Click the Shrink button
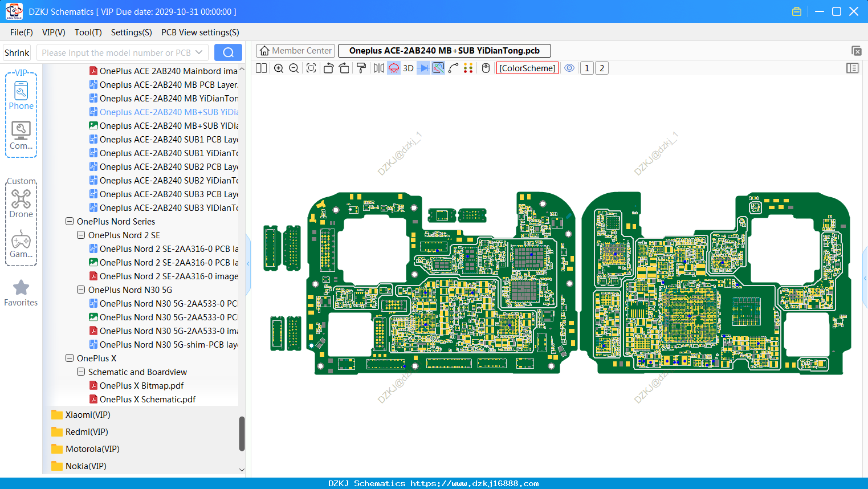 17,52
